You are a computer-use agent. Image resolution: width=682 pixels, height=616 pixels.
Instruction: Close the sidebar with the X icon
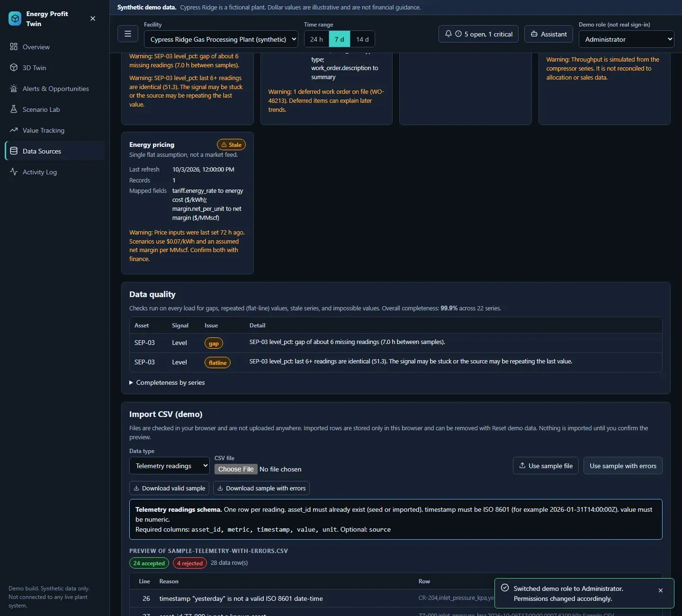pyautogui.click(x=93, y=18)
